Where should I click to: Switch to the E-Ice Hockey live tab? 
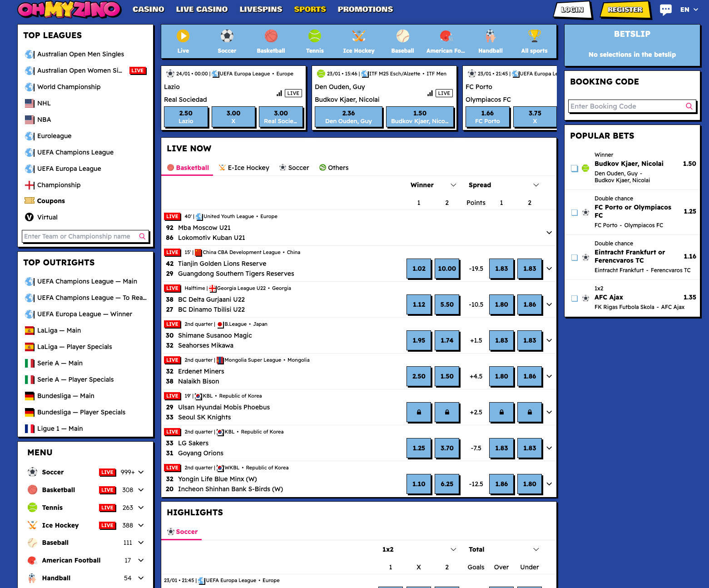(244, 168)
